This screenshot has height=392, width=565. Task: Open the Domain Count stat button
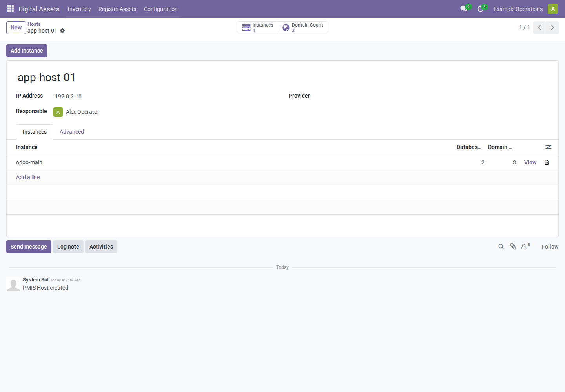(303, 27)
